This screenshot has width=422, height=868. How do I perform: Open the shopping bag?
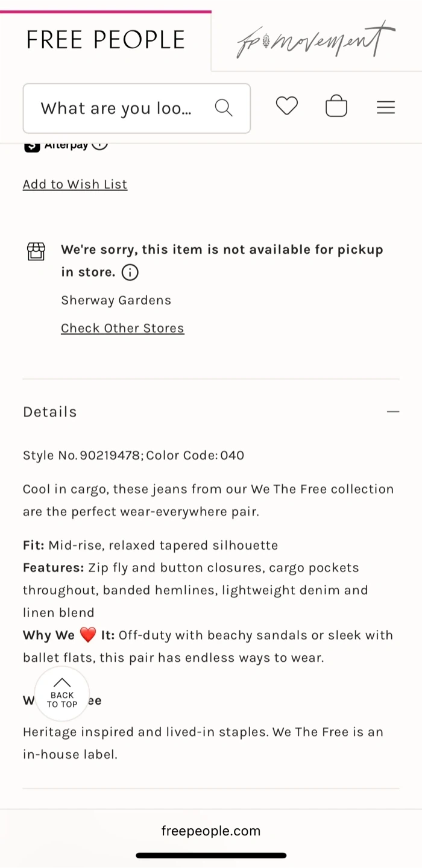tap(336, 107)
